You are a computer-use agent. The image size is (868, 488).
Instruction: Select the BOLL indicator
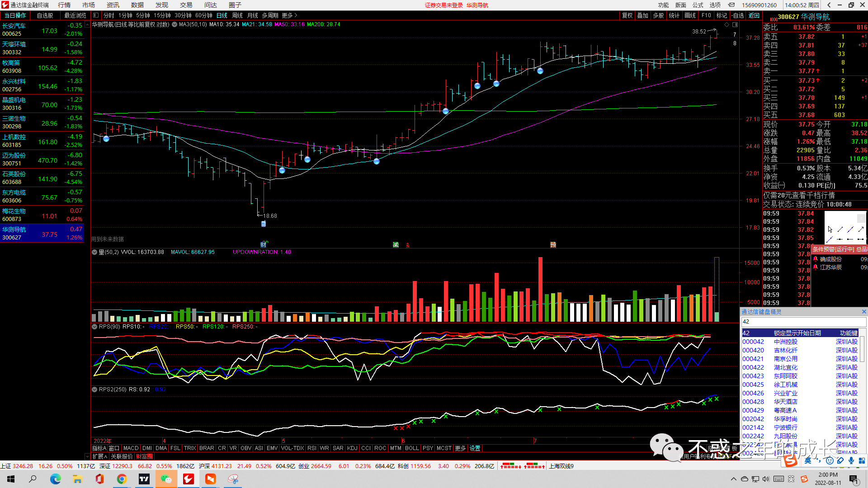point(412,448)
